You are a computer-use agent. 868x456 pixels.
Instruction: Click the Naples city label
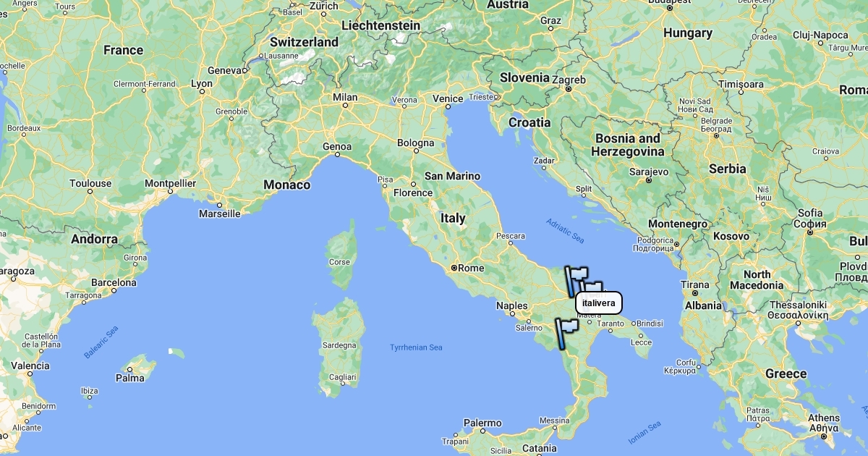(512, 306)
